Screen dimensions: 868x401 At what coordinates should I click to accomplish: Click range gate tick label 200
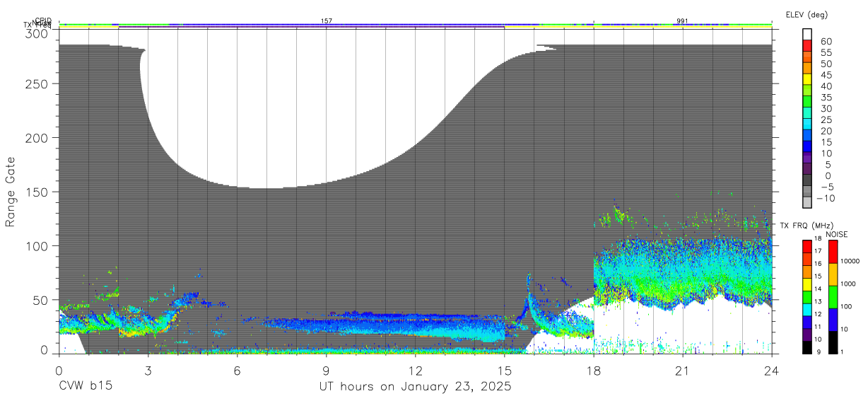pyautogui.click(x=37, y=138)
